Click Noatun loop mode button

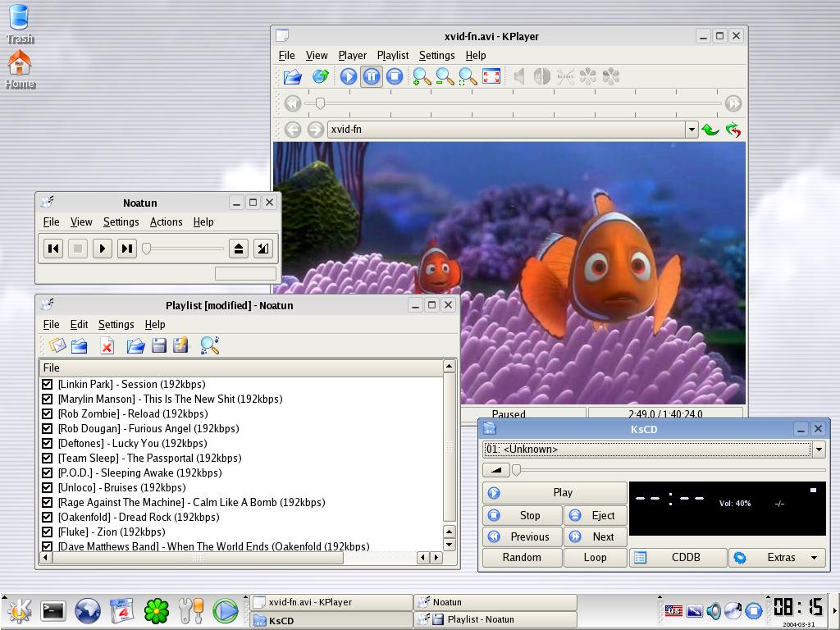[263, 249]
